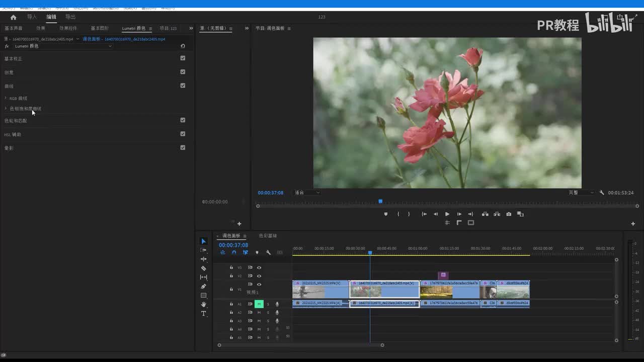Disable the 基本校正 checkbox
Screen dimensions: 644x362
183,58
